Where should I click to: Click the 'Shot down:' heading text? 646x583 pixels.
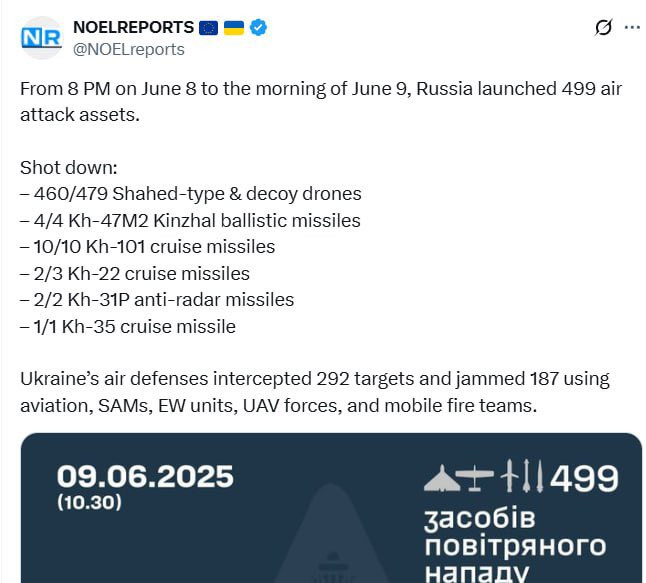(x=69, y=168)
